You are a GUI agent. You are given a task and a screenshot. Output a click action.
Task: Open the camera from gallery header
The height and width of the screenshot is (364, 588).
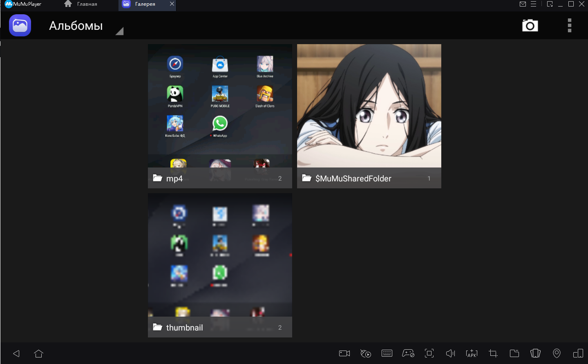point(530,25)
